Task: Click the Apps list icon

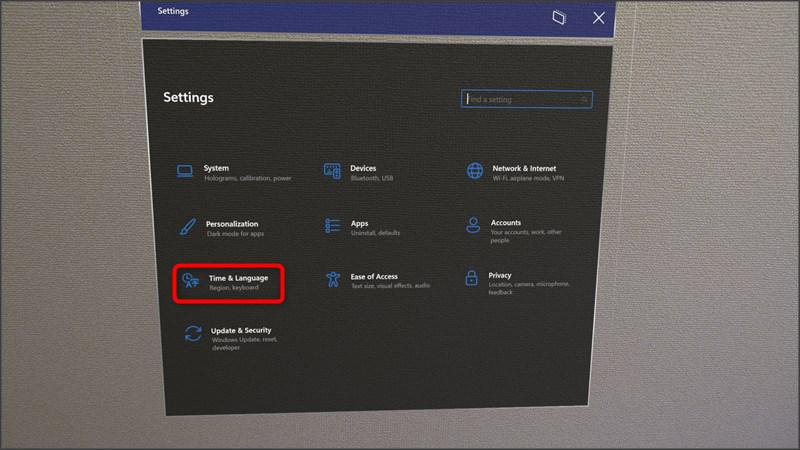Action: pos(333,227)
